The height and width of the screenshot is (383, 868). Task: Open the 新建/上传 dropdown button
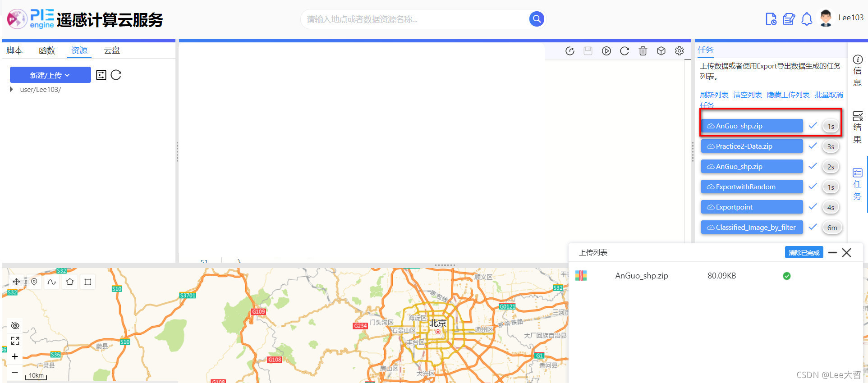click(51, 75)
